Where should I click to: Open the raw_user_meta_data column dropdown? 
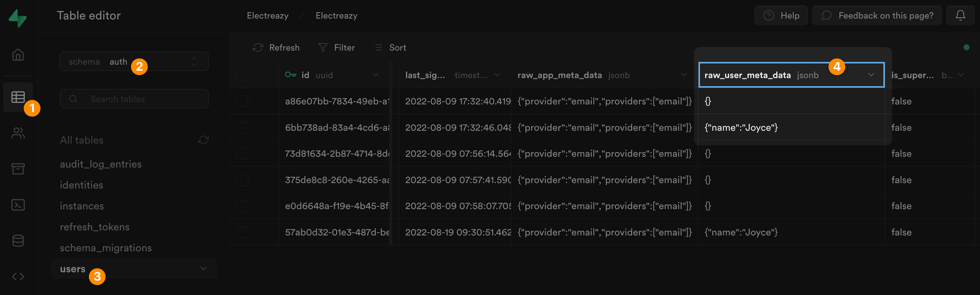pos(871,75)
